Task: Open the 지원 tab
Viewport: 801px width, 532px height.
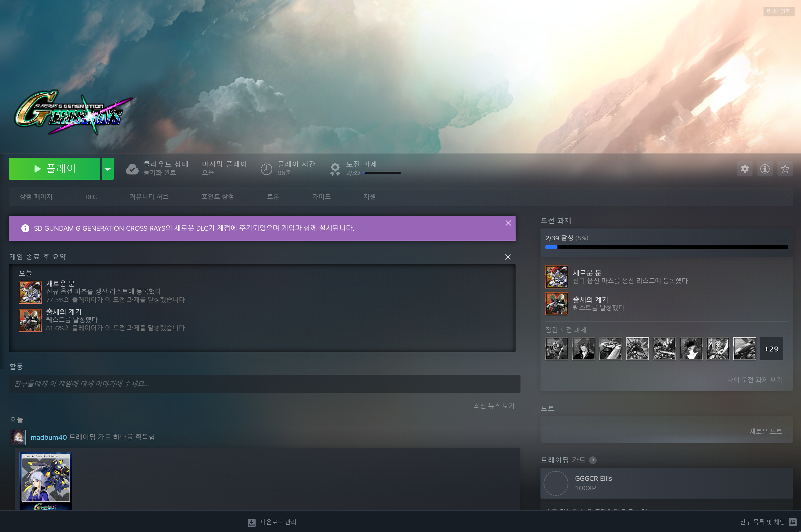Action: (x=370, y=196)
